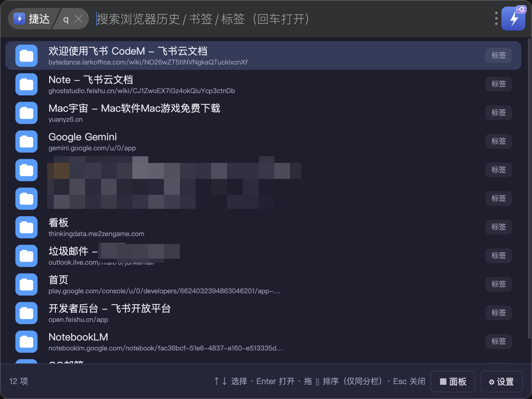The image size is (532, 399).
Task: Click 标签 tag on Google Gemini row
Action: 498,141
